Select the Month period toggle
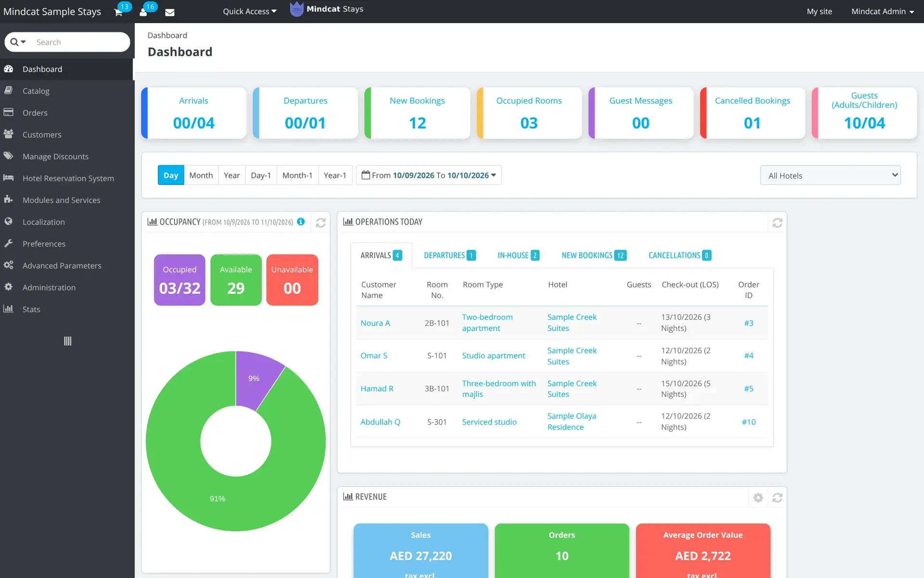This screenshot has width=924, height=578. pos(201,175)
